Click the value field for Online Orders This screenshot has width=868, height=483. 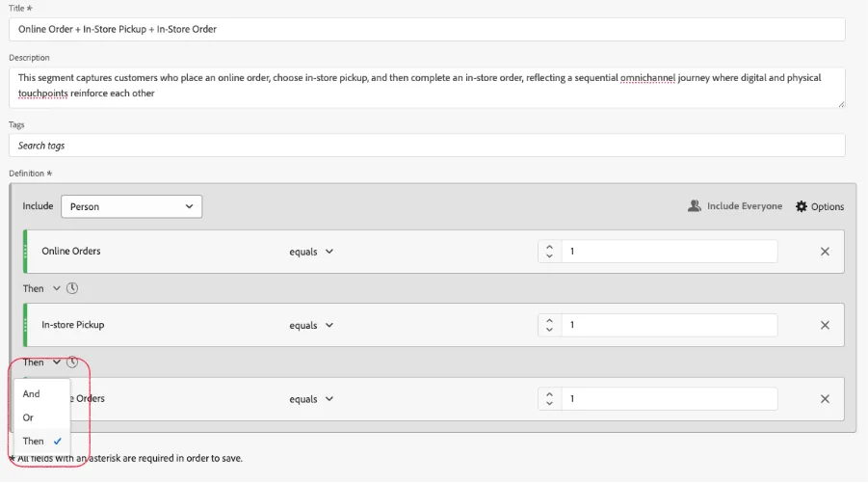click(x=670, y=252)
